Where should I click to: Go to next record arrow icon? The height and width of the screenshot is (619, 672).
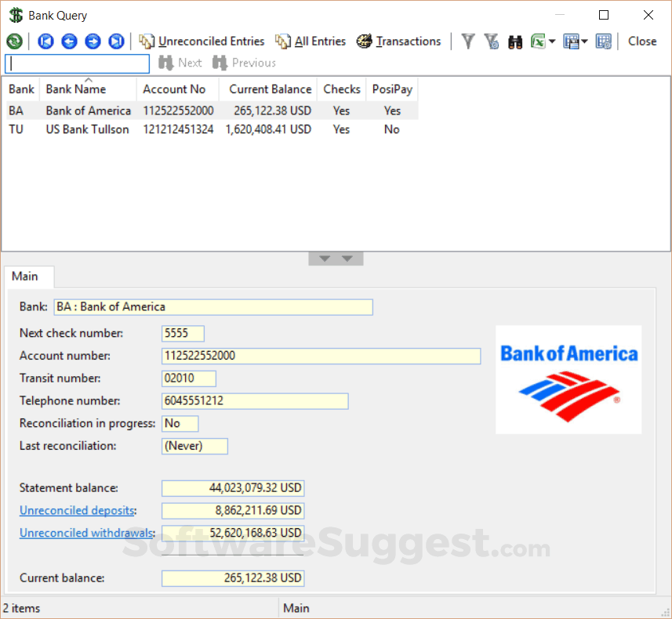coord(93,42)
